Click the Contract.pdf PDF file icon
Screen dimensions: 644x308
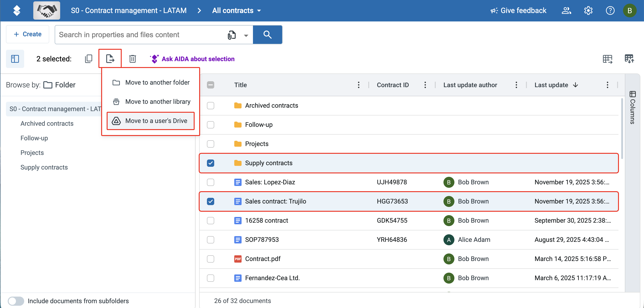coord(238,259)
